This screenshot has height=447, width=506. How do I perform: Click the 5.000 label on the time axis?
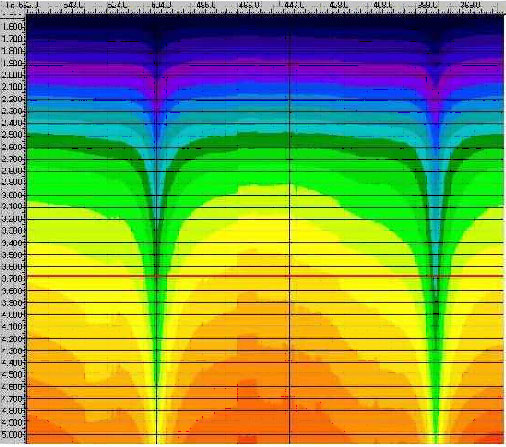pyautogui.click(x=13, y=435)
